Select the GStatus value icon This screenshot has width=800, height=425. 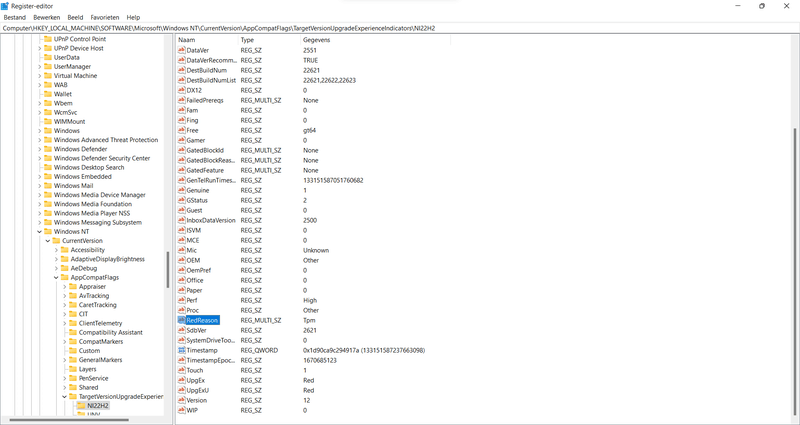click(182, 200)
